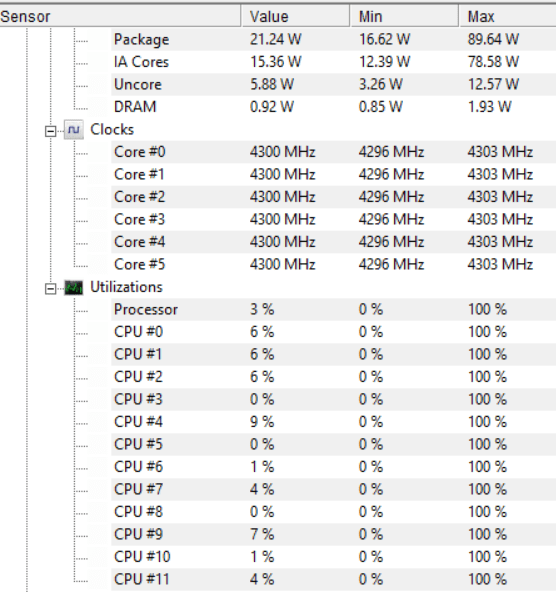
Task: Select the CPU #4 utilization row
Action: point(334,422)
